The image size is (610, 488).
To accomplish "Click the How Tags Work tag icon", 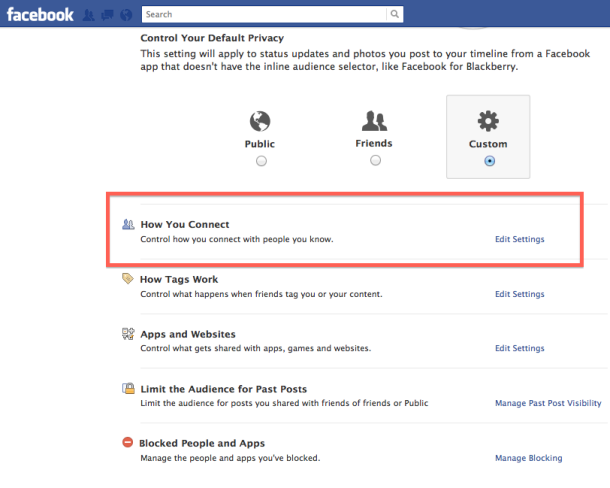I will pyautogui.click(x=128, y=279).
